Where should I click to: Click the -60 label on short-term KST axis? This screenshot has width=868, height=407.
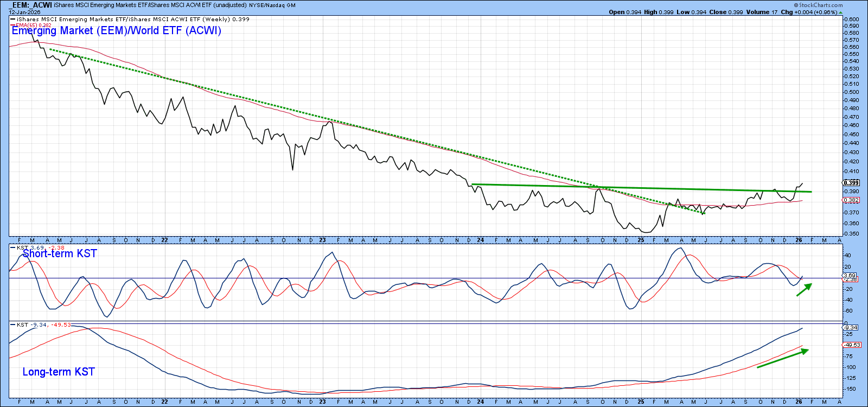click(x=847, y=311)
